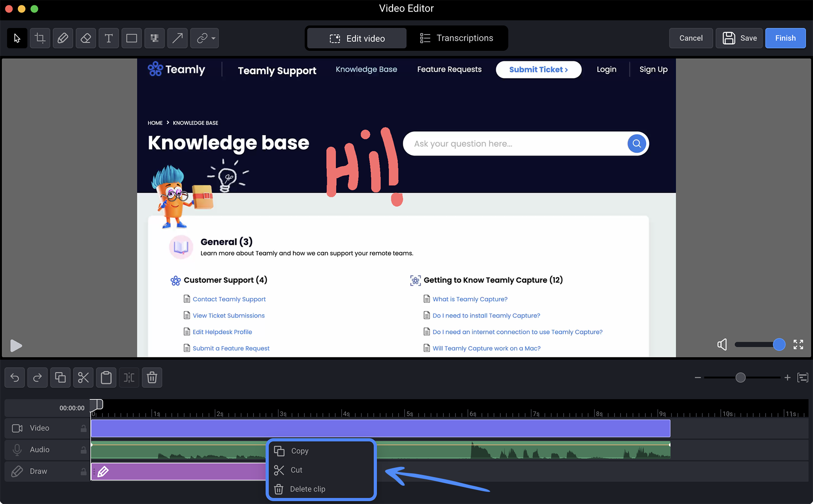Click the Finish button
This screenshot has width=813, height=504.
pos(785,38)
